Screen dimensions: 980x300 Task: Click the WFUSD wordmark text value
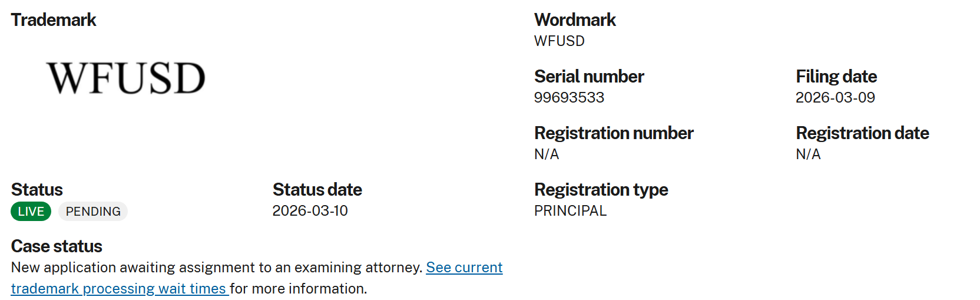[x=559, y=41]
